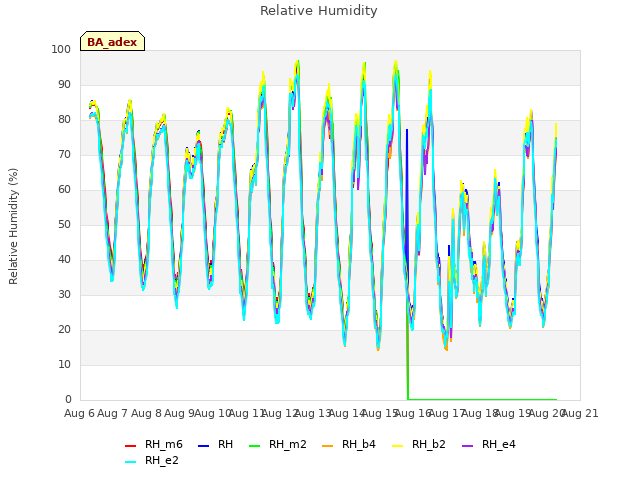Click the Aug 7 x-axis label
The height and width of the screenshot is (480, 640).
coord(113,413)
